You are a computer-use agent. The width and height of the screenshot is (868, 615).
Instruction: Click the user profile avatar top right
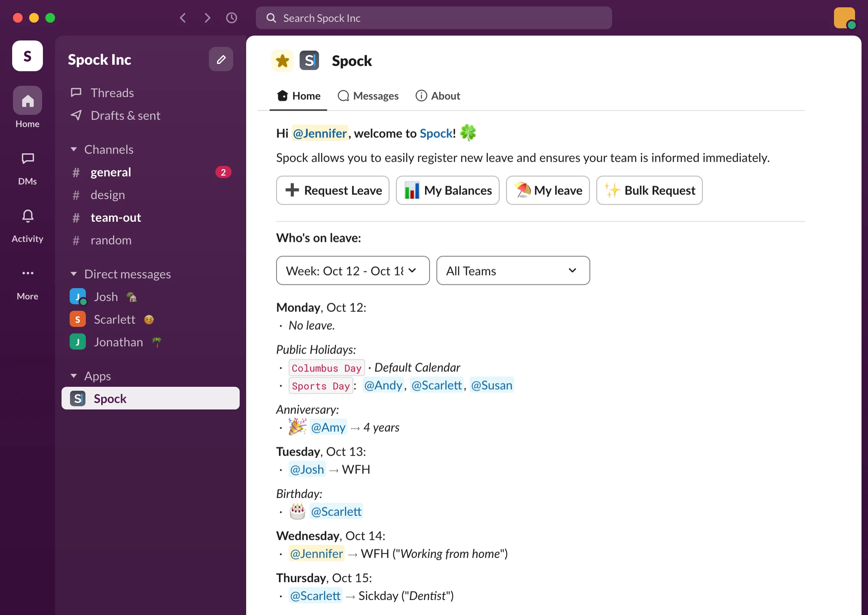[x=845, y=18]
